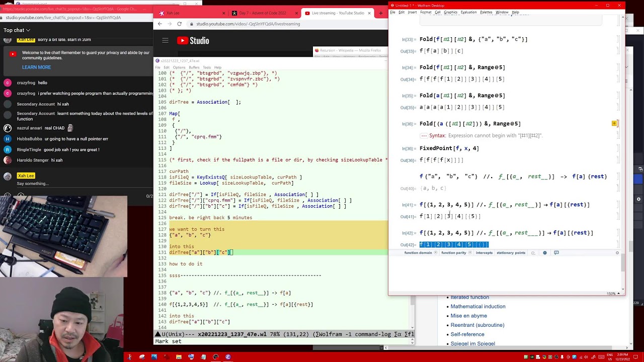Click the crazyfrog 'hello' avatar in chat
Image resolution: width=644 pixels, height=362 pixels.
point(8,83)
